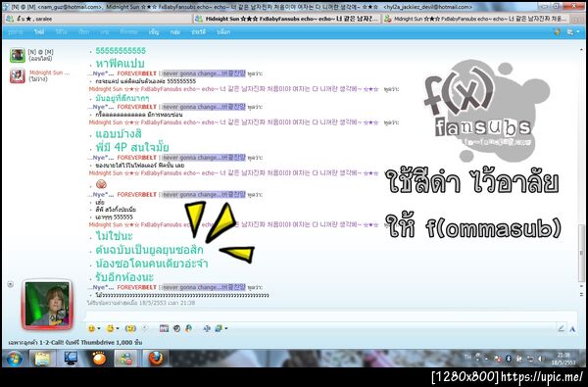Open the rightmost Midnight Sun conversation tab
The width and height of the screenshot is (588, 387).
(x=476, y=19)
